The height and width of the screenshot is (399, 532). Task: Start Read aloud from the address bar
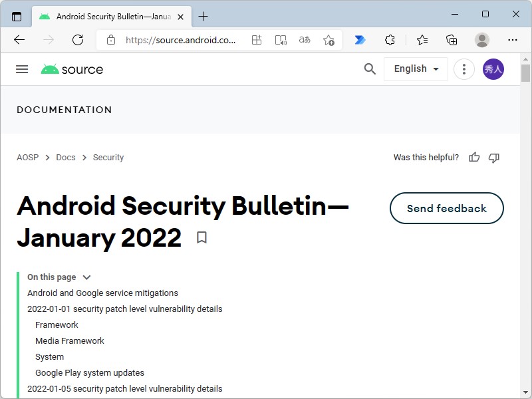(281, 40)
